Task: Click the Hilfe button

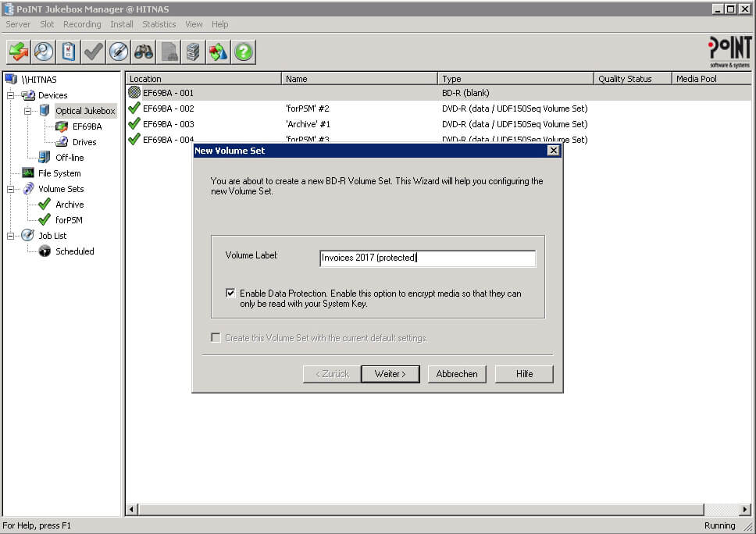Action: click(x=524, y=374)
